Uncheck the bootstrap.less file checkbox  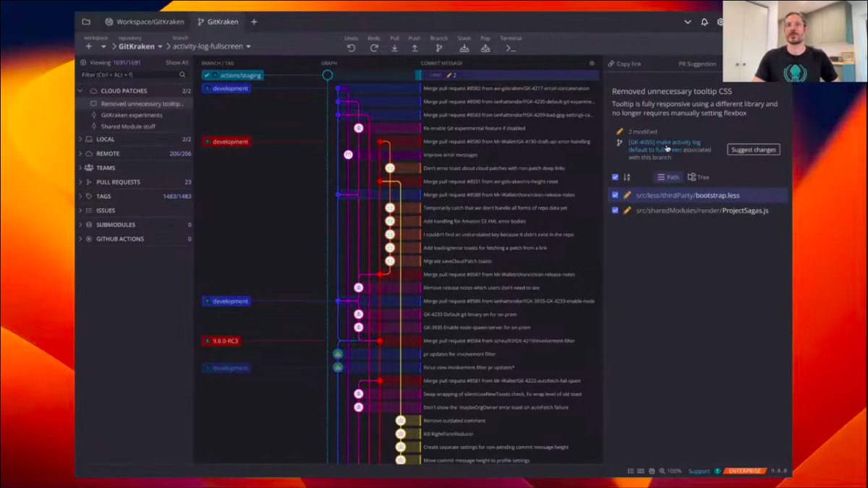click(615, 195)
